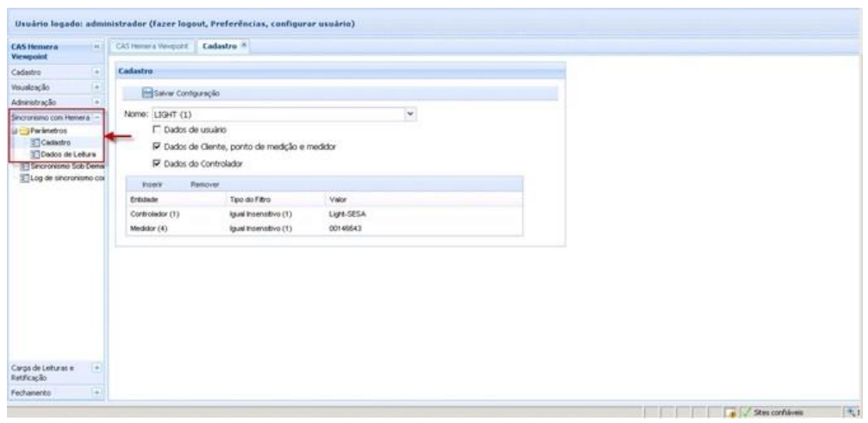Toggle the Dados do Controlador checkbox
The image size is (868, 423).
point(156,162)
